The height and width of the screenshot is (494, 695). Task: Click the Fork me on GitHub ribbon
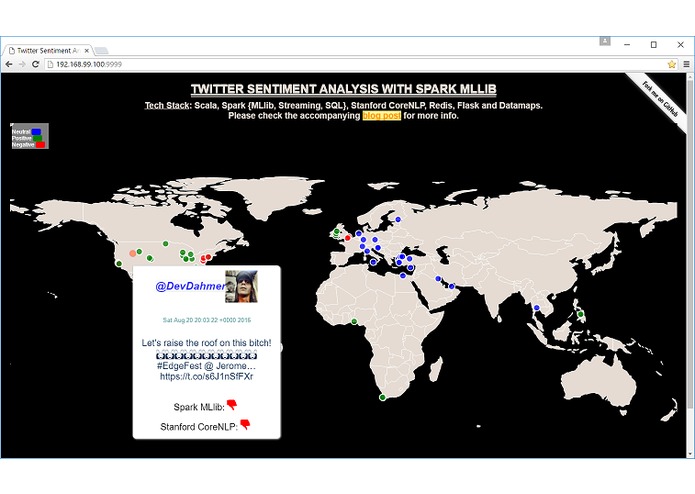pyautogui.click(x=660, y=100)
